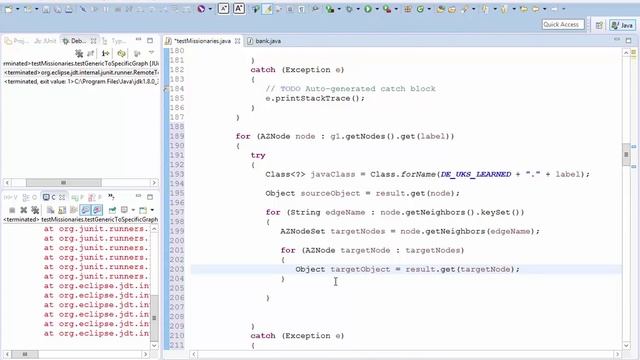Open the Display Selected Console dropdown
This screenshot has height=360, width=640.
133,210
